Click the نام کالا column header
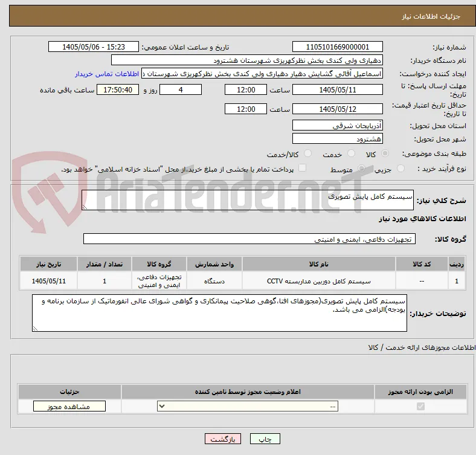 319,264
